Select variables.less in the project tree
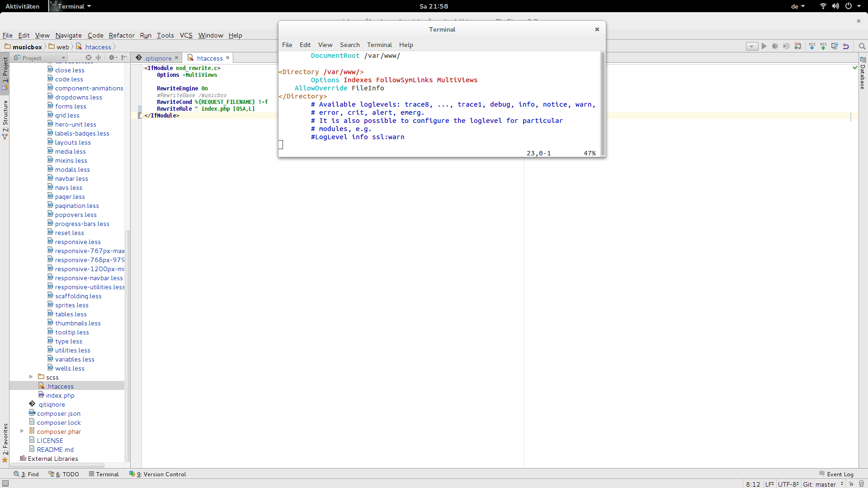Image resolution: width=868 pixels, height=488 pixels. (75, 359)
